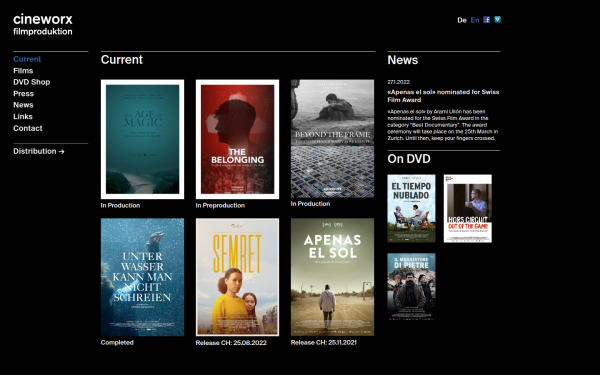Click In Preproduction caption under The Belonging

220,205
